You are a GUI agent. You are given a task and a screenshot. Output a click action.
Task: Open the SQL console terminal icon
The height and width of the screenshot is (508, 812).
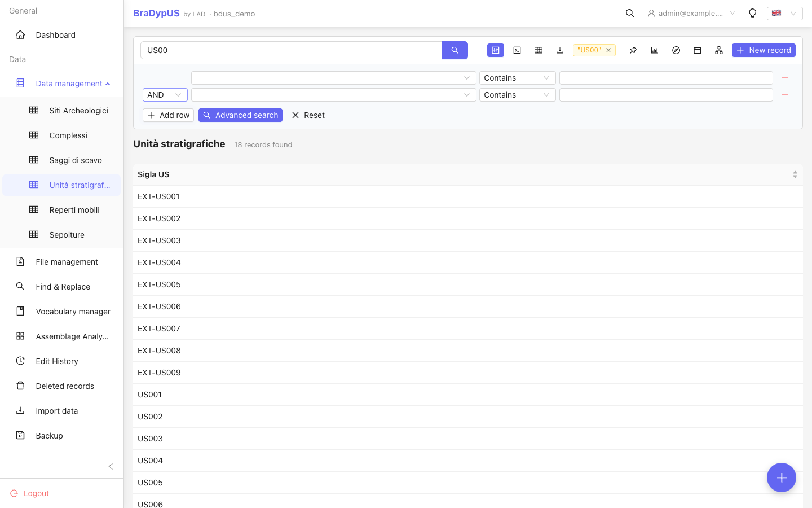coord(517,50)
